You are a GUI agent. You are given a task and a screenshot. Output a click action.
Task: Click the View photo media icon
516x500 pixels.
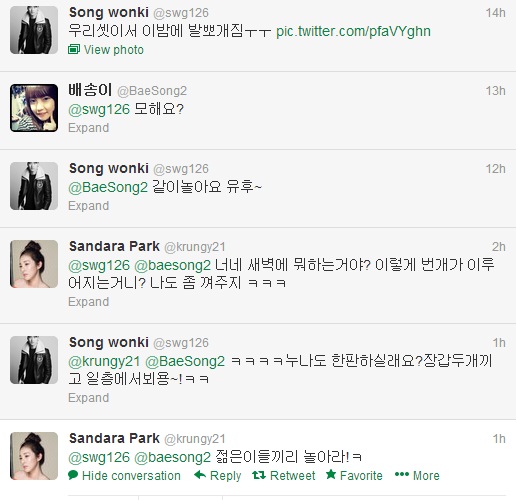click(74, 49)
